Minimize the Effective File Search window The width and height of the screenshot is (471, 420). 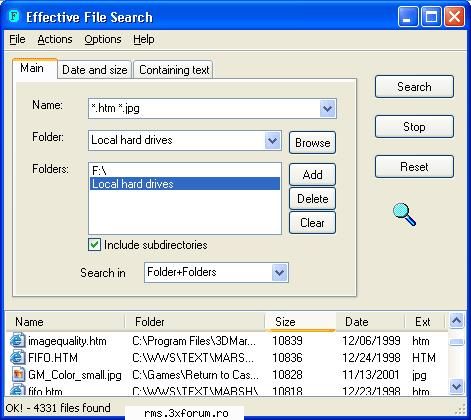(407, 16)
